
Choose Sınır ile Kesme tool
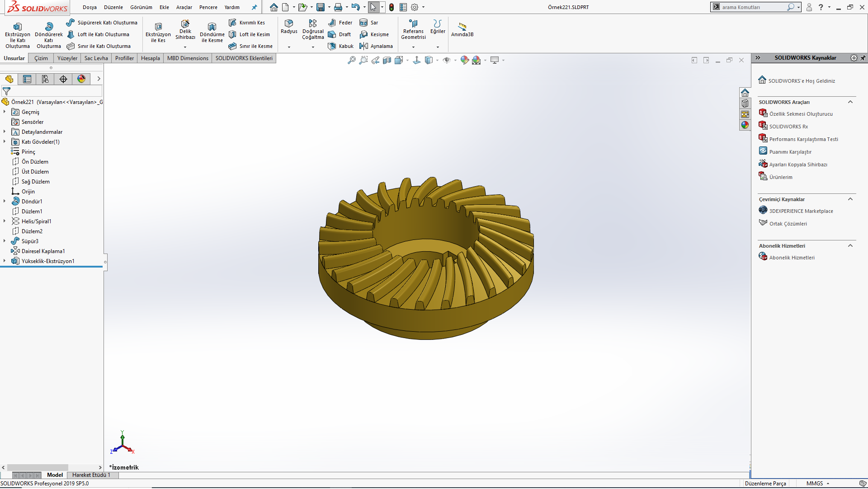[x=250, y=46]
